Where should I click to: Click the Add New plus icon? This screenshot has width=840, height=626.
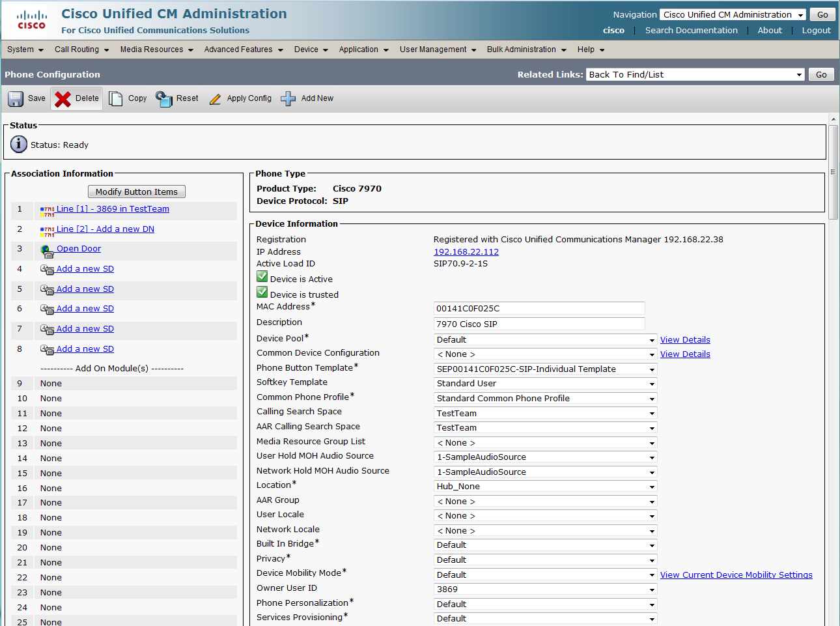click(288, 98)
